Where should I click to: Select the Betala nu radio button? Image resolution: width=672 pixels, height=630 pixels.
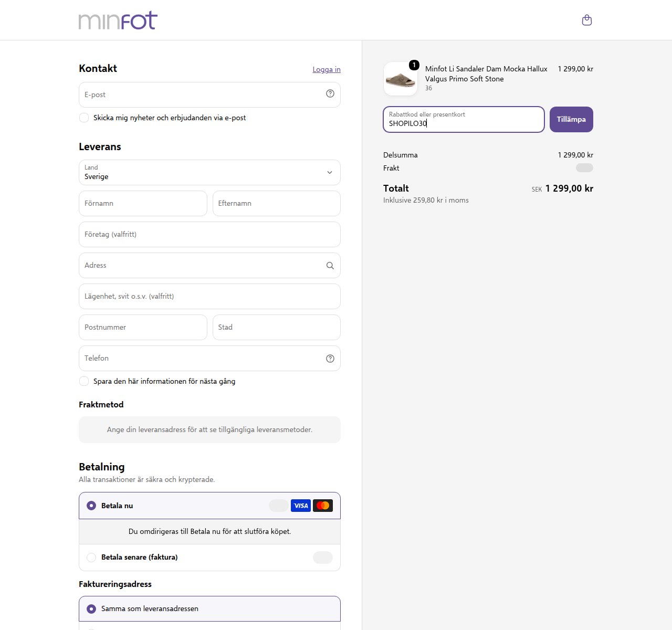(x=91, y=506)
